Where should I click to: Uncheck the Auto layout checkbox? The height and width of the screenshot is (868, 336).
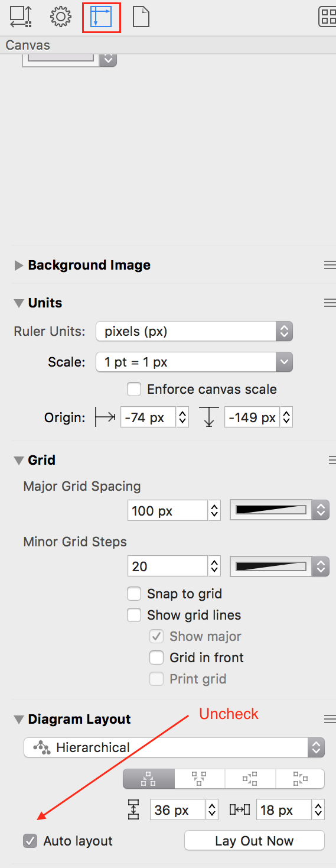click(30, 840)
